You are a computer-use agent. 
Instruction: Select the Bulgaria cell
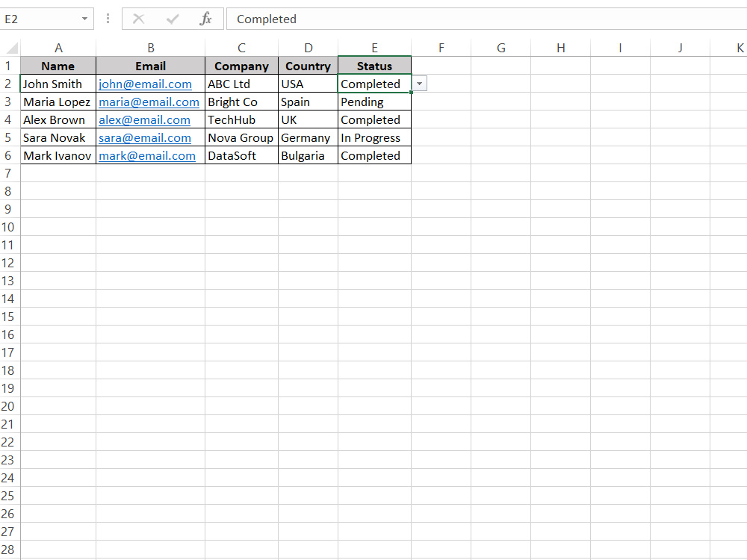pyautogui.click(x=309, y=156)
